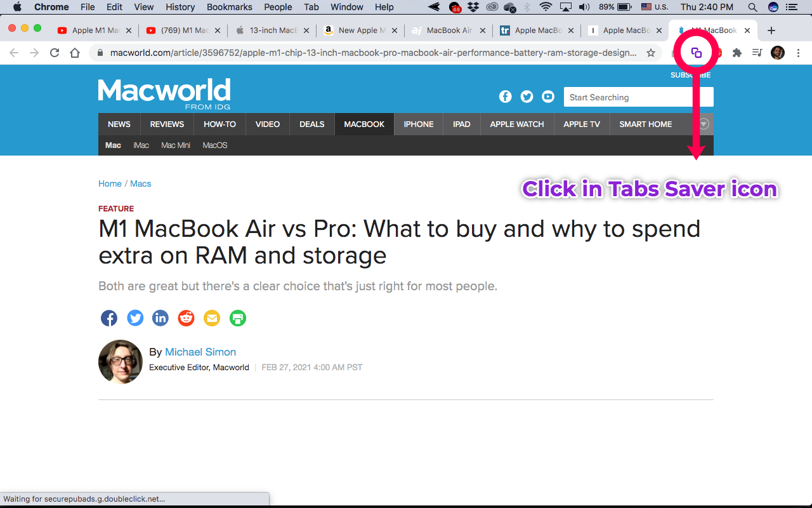Print the article with green printer icon

tap(238, 318)
